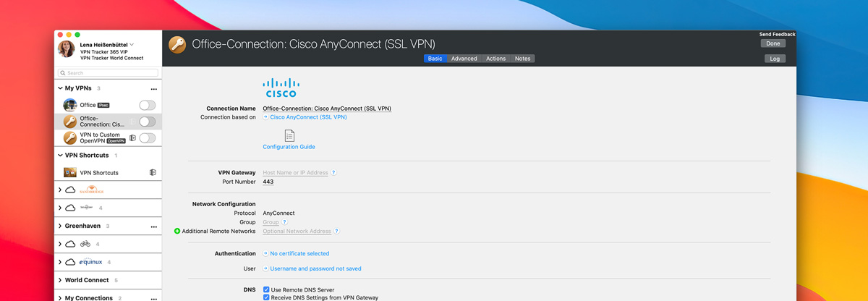Viewport: 868px width, 301px height.
Task: Uncheck Use Remote DNS Server
Action: click(266, 289)
